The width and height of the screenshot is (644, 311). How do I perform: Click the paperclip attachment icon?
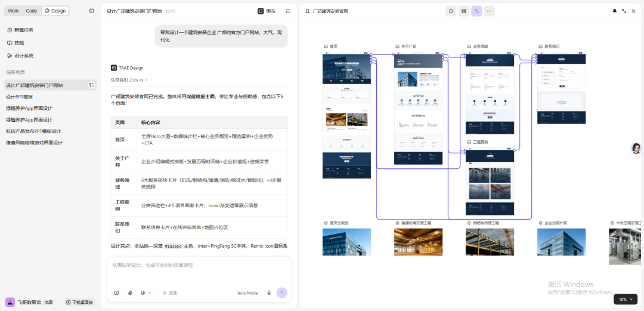point(130,293)
